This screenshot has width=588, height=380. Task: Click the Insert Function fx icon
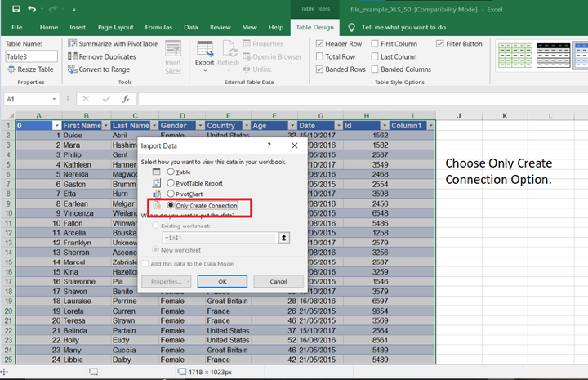pyautogui.click(x=126, y=99)
